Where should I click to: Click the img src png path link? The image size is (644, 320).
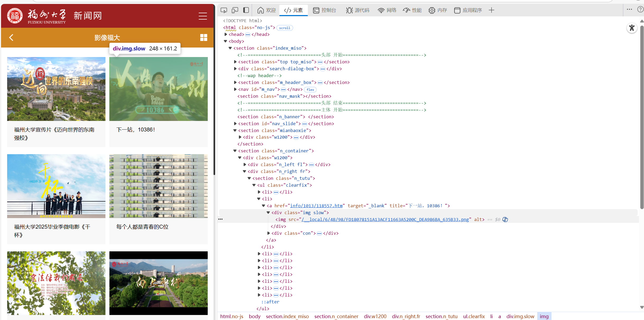click(x=385, y=219)
